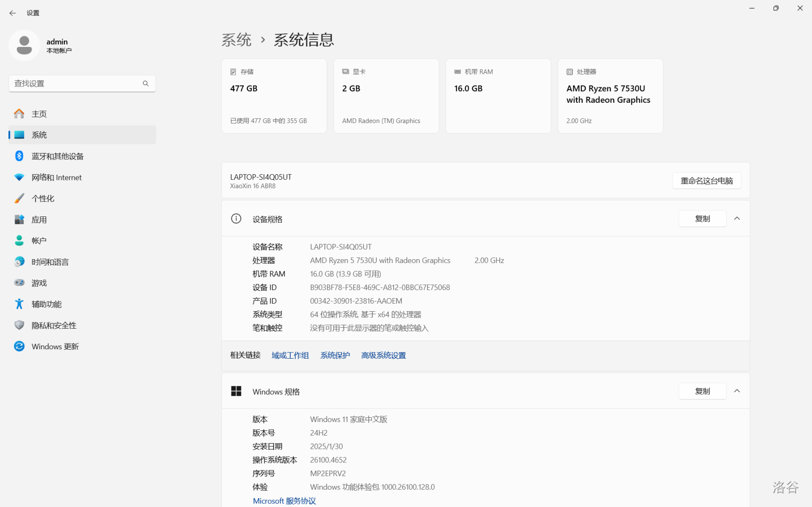
Task: Go to 应用 apps settings
Action: [x=39, y=220]
